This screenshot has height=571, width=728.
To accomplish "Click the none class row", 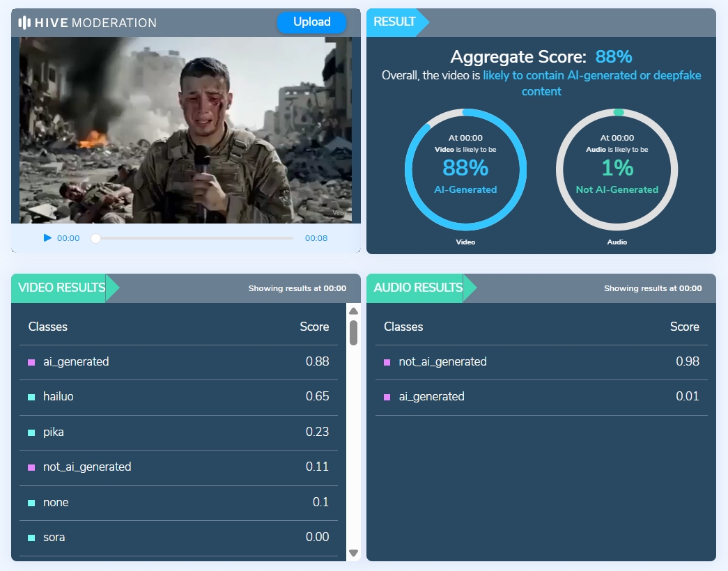I will [179, 503].
